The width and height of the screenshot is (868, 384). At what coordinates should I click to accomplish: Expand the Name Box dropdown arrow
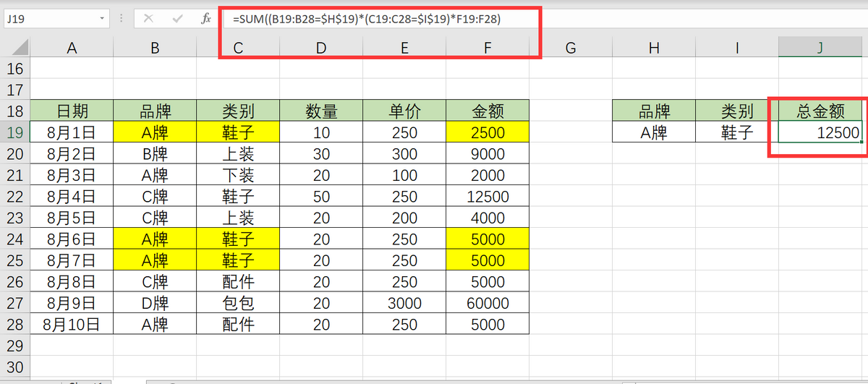tap(103, 19)
